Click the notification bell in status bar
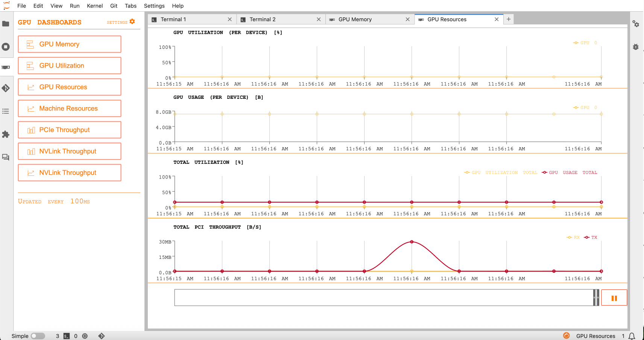The image size is (644, 340). [x=632, y=336]
